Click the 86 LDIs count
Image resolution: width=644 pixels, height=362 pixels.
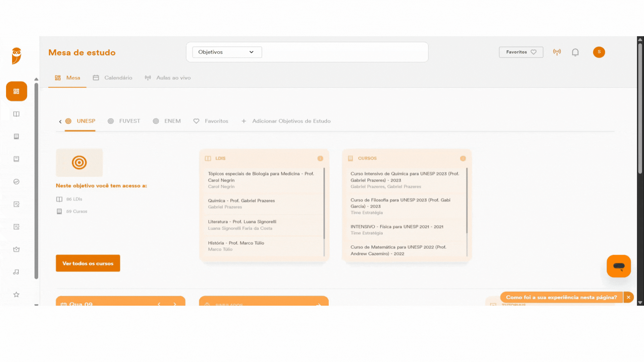pos(69,199)
